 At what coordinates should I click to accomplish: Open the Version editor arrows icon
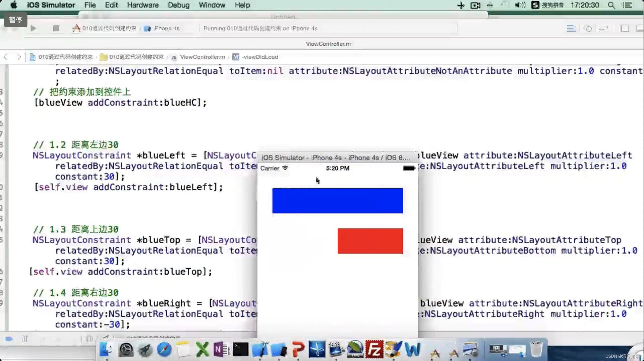click(x=604, y=28)
